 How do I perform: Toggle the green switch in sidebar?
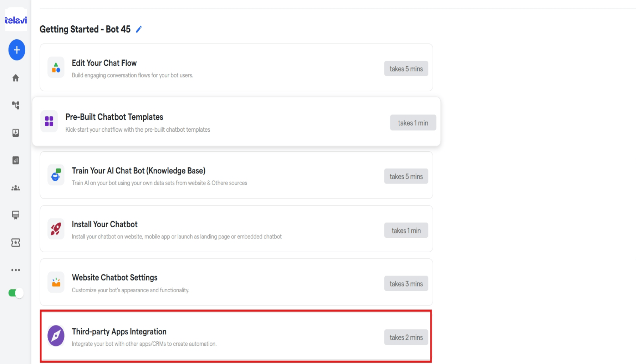pos(16,293)
